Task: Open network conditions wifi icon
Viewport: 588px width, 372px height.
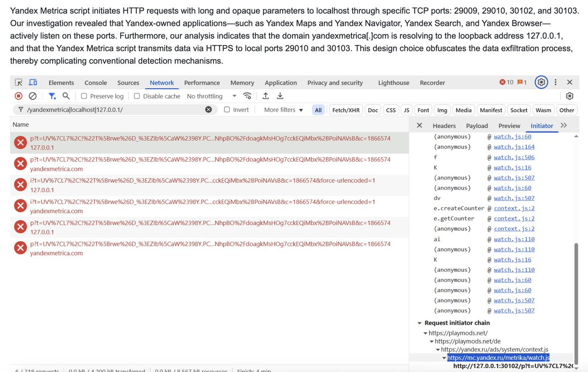Action: coord(248,96)
